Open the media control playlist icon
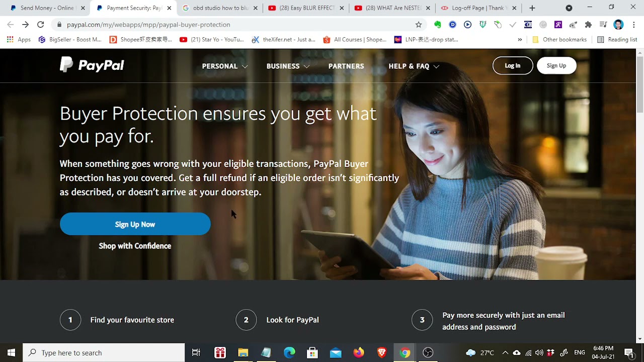 point(603,24)
